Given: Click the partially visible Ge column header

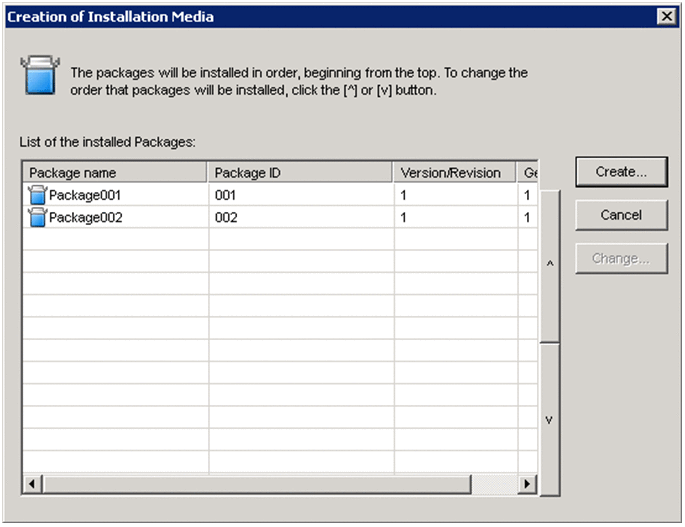Looking at the screenshot, I should coord(528,173).
